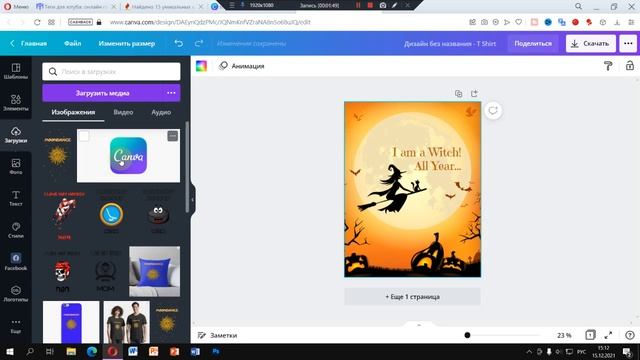Open options menu on Canva logo thumbnail
The width and height of the screenshot is (640, 360).
pyautogui.click(x=173, y=136)
